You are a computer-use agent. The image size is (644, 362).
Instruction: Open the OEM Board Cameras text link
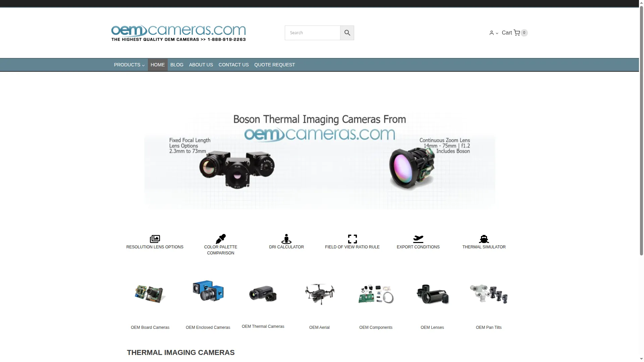pos(150,327)
